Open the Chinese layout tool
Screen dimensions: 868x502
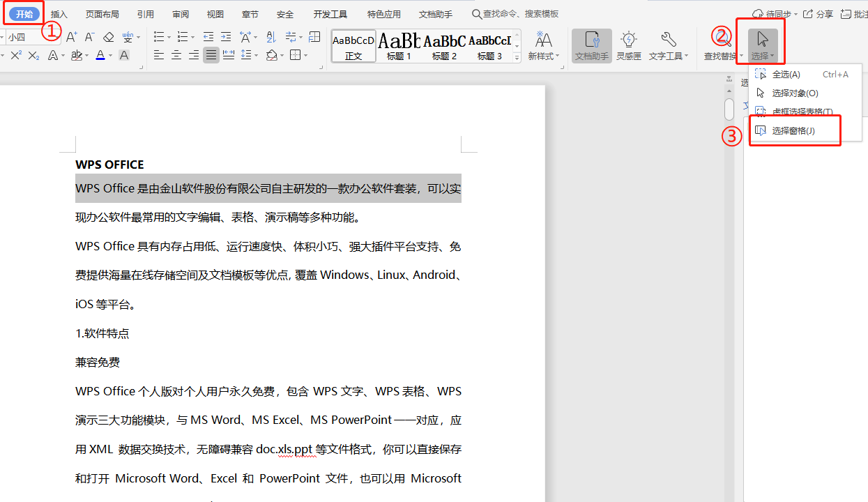(x=245, y=37)
